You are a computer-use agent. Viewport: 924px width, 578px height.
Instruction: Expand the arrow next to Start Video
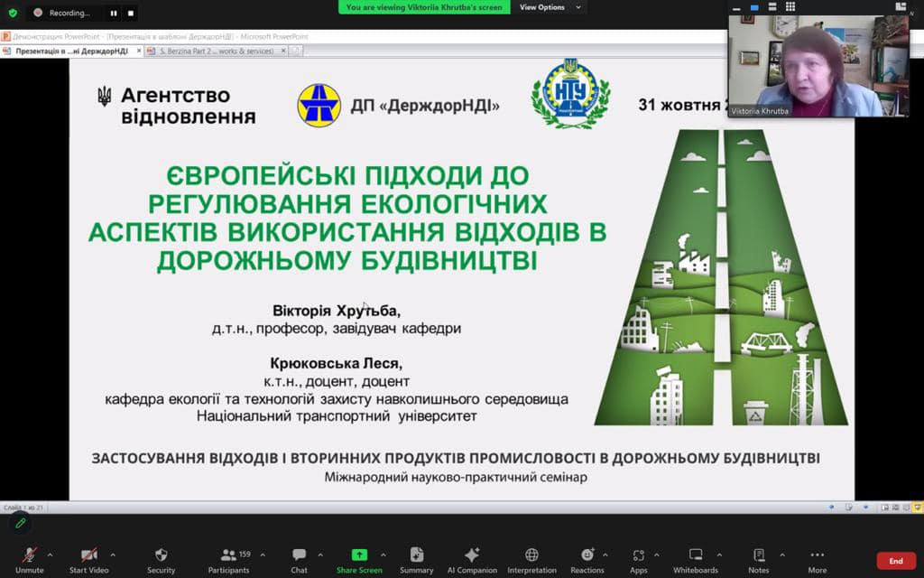click(113, 555)
